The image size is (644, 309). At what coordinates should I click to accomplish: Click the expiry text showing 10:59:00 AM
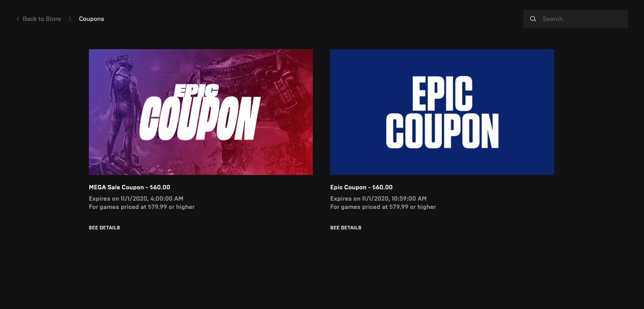(378, 198)
